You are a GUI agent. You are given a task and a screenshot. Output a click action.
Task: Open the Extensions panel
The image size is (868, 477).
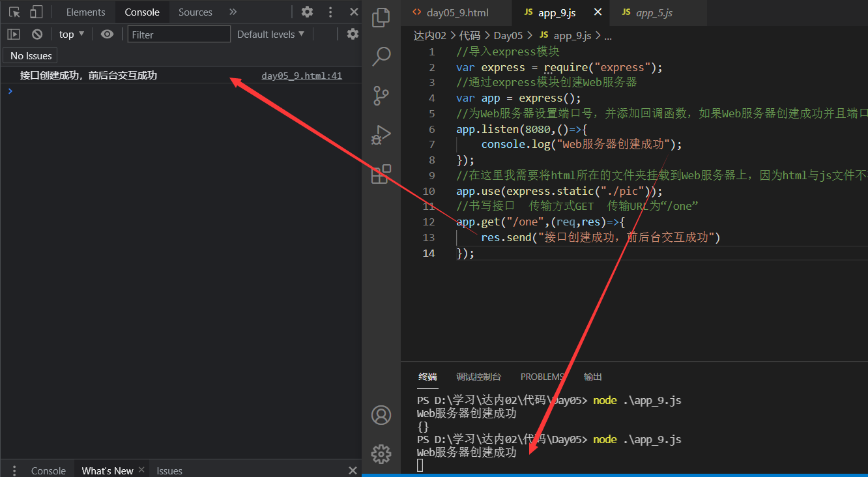tap(381, 174)
